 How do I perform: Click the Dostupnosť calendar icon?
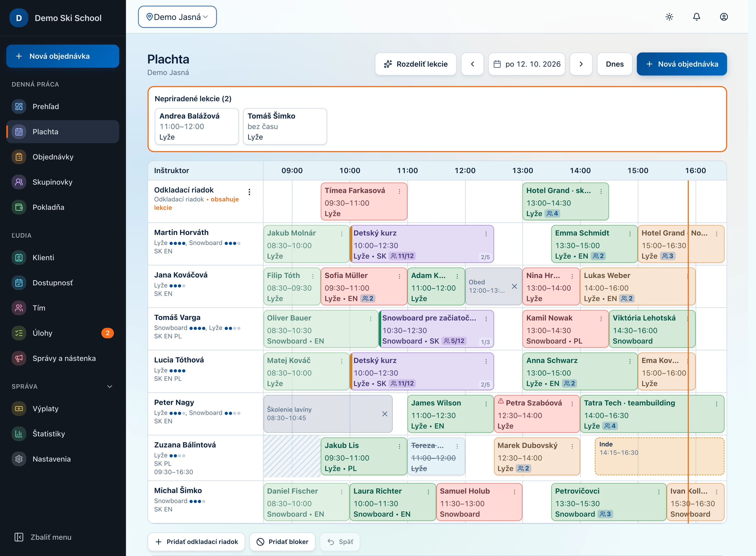pos(19,283)
